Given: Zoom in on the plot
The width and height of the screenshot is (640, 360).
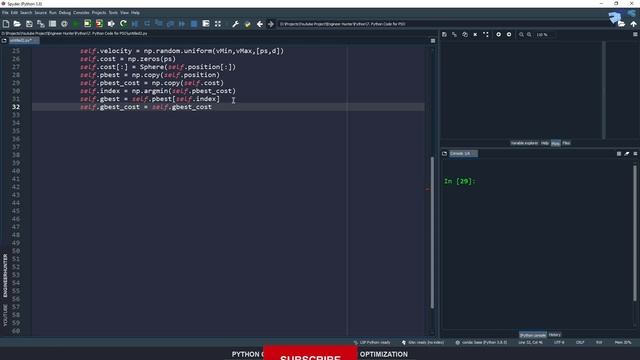Looking at the screenshot, I should [529, 35].
